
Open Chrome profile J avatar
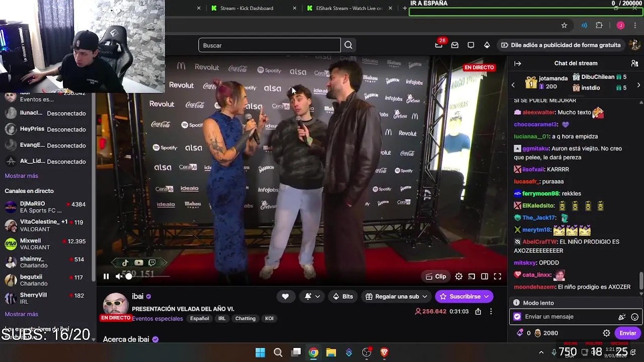(x=620, y=25)
